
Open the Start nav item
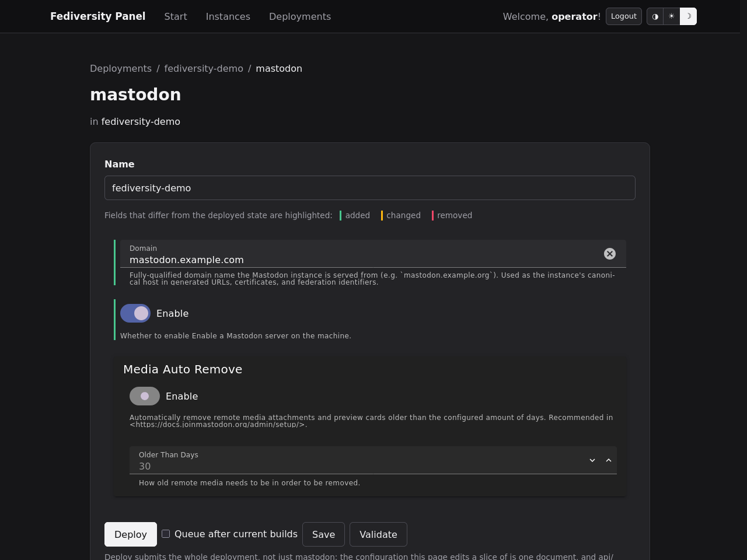click(176, 16)
